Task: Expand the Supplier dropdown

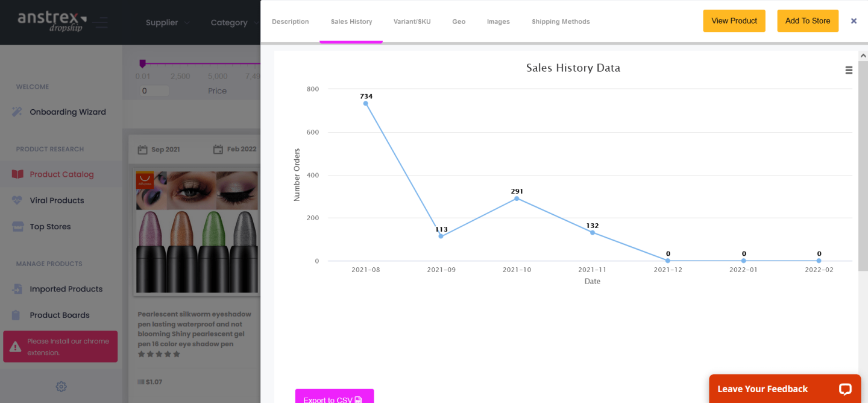Action: point(168,23)
